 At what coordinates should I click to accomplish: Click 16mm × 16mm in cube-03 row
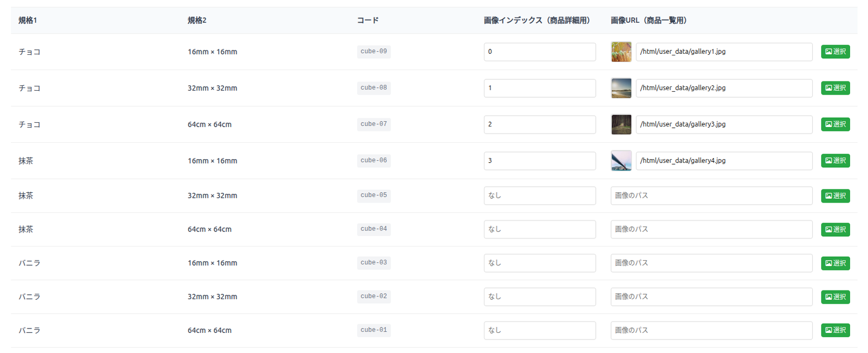[212, 263]
